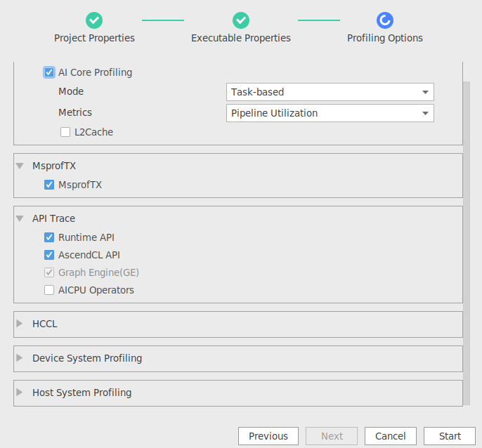Click the Profiling Options blue progress icon
Viewport: 482px width, 448px height.
385,20
